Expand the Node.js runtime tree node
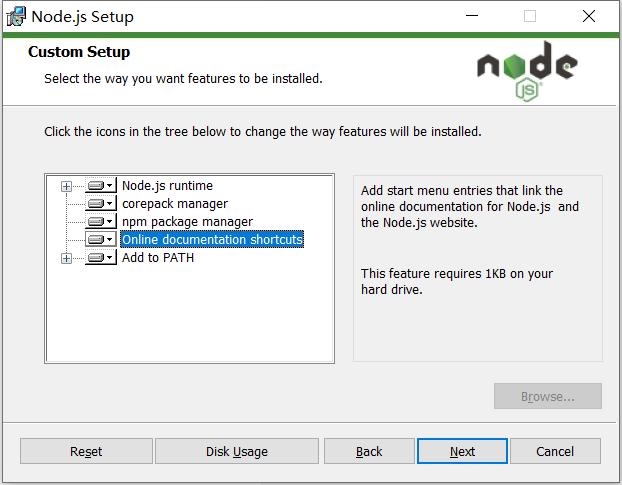This screenshot has height=485, width=622. 66,186
